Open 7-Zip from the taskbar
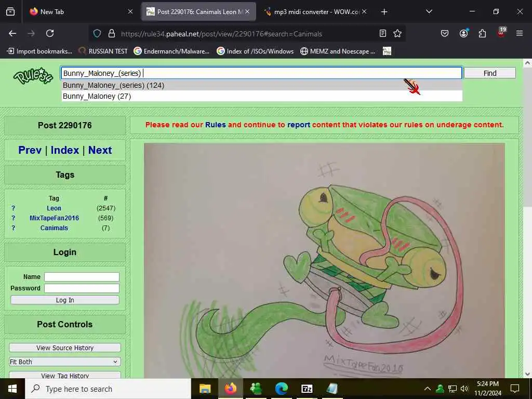The image size is (532, 399). 307,389
